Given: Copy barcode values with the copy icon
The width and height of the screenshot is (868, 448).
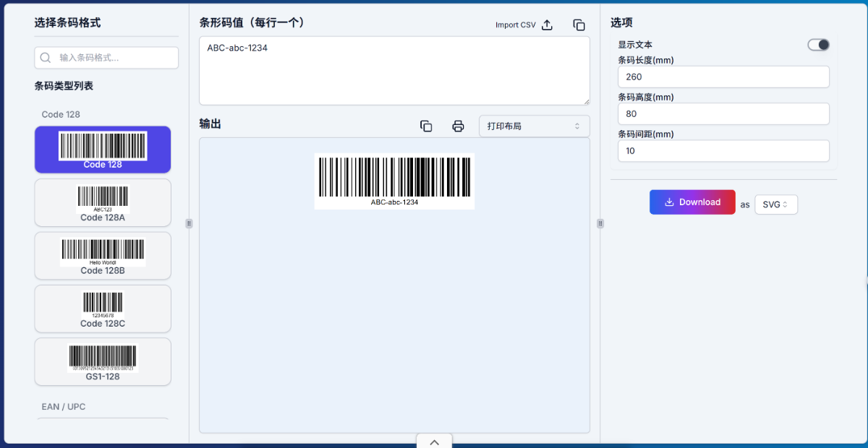Looking at the screenshot, I should pyautogui.click(x=579, y=25).
